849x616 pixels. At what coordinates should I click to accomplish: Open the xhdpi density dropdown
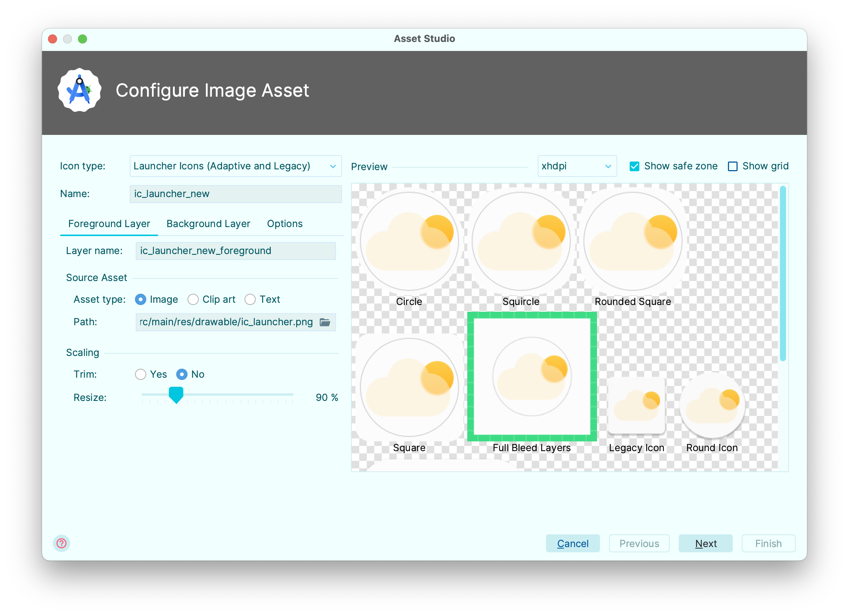point(577,166)
